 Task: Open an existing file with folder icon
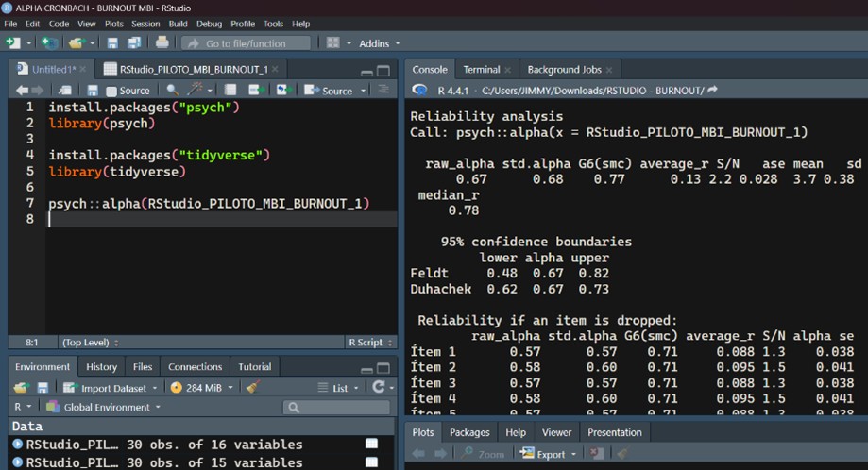click(x=76, y=43)
